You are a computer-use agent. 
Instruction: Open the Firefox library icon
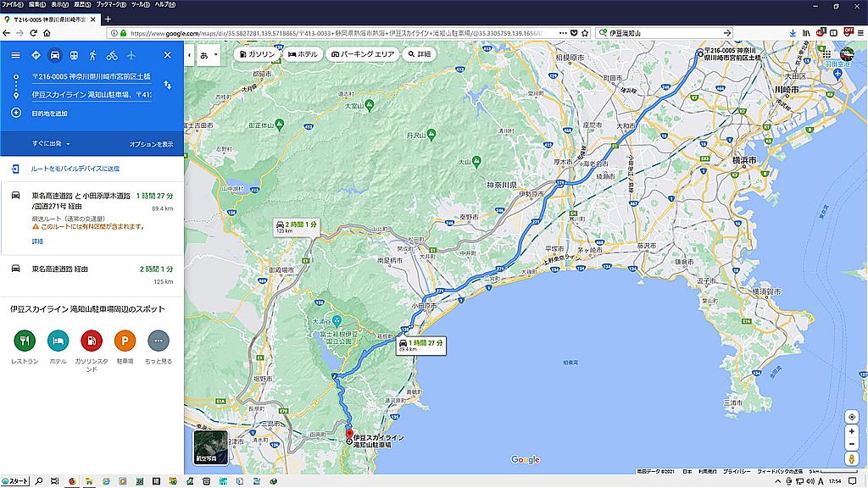[807, 33]
